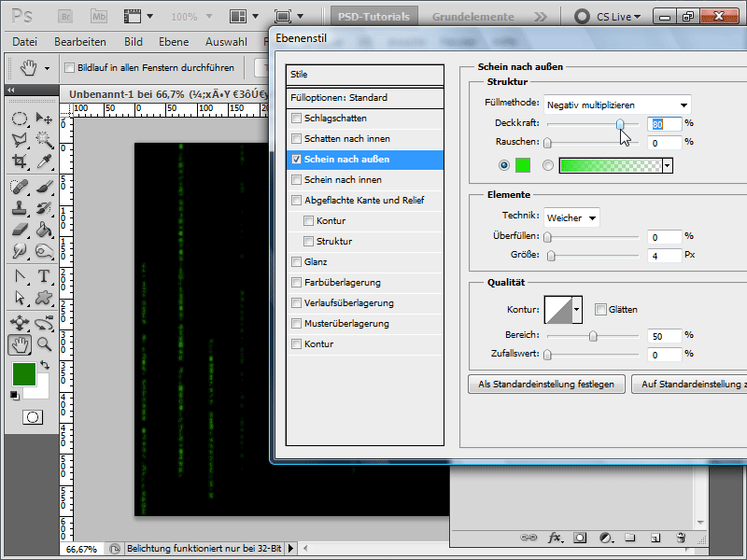Enable Farbüberlagerung checkbox

tap(296, 283)
